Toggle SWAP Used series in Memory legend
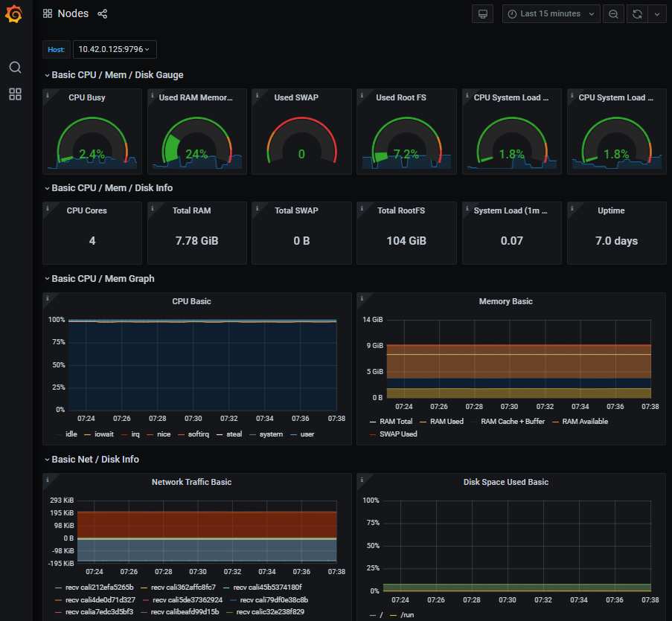The height and width of the screenshot is (621, 672). 398,434
